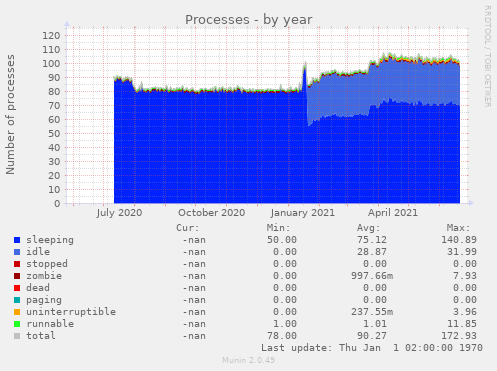Click runnable max value 11.85
This screenshot has width=497, height=371.
(x=462, y=324)
